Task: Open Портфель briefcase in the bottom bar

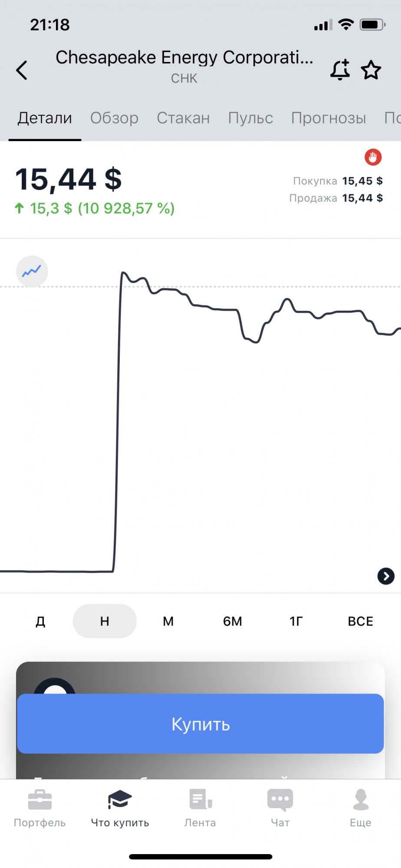Action: [x=39, y=808]
